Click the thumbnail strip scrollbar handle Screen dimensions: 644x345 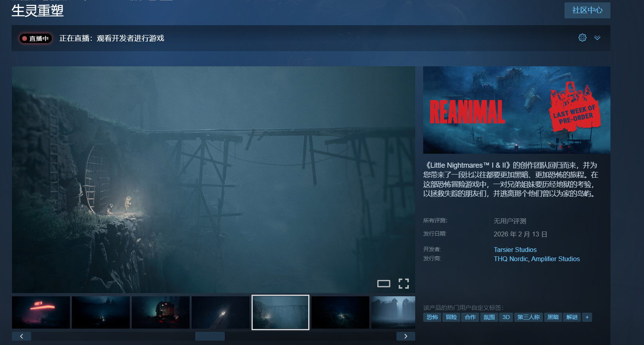point(210,336)
